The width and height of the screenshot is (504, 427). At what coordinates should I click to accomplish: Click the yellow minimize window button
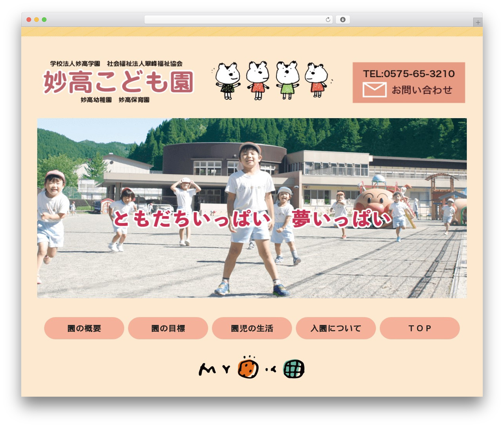[36, 20]
